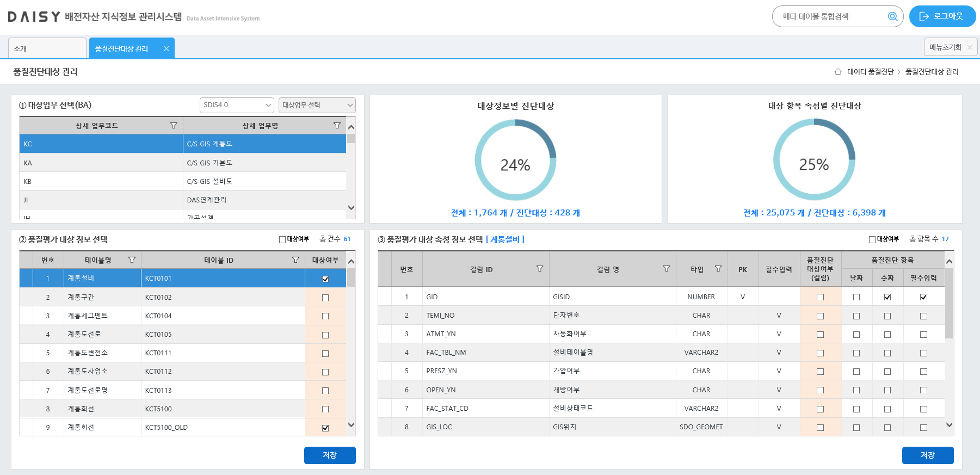The width and height of the screenshot is (980, 475).
Task: Click the table list vertical scrollbar thumb
Action: click(x=351, y=277)
